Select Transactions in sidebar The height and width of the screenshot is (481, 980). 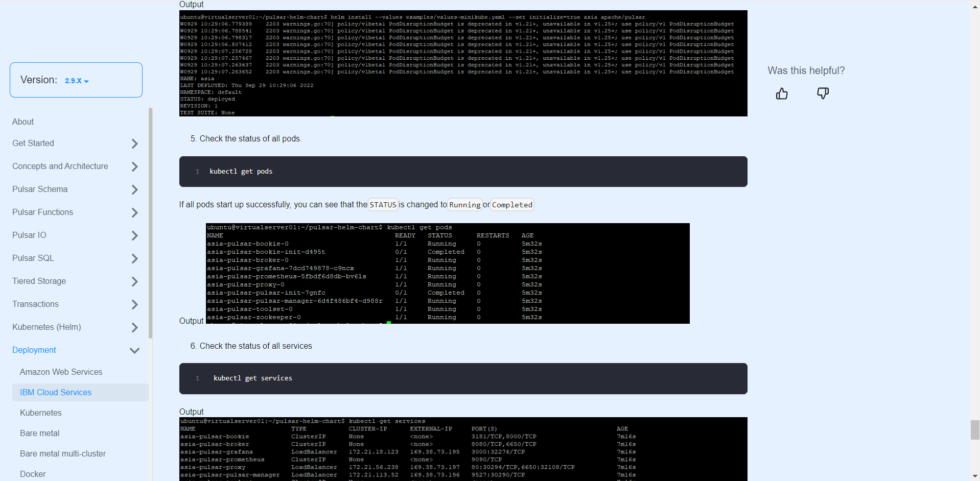[x=35, y=304]
